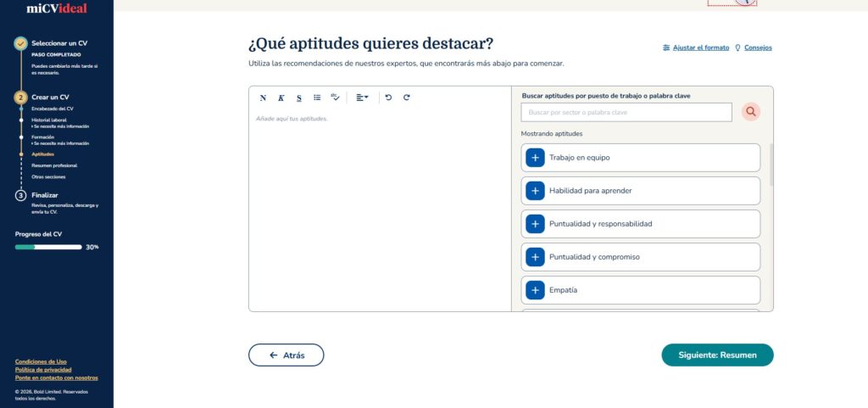
Task: Click the step 3 circle icon
Action: [20, 195]
